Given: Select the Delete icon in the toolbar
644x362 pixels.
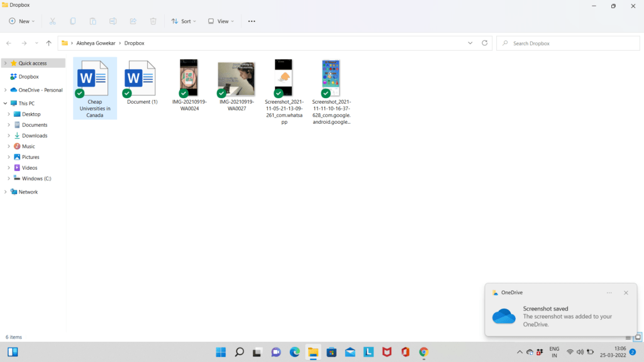Looking at the screenshot, I should click(153, 21).
